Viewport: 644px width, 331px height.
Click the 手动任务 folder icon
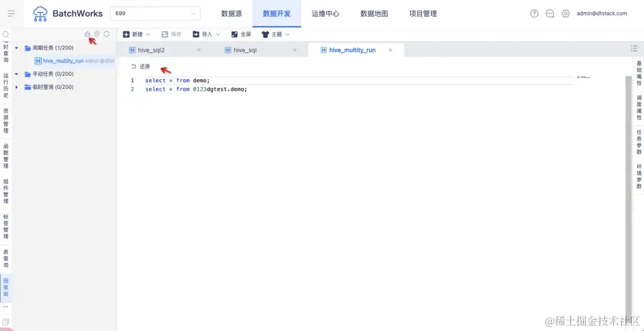tap(28, 75)
